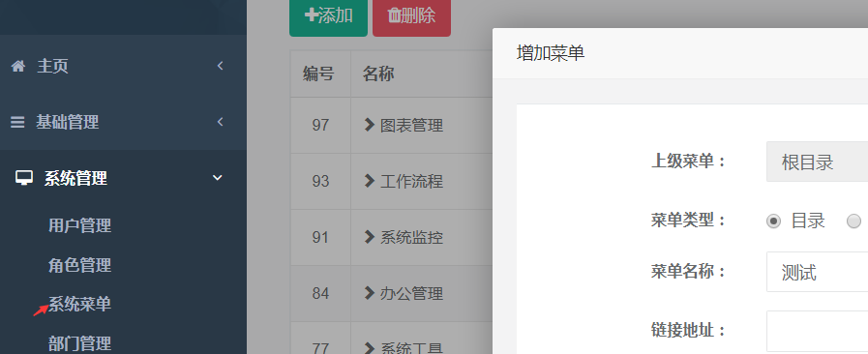
Task: Select the 系统管理 sidebar item
Action: (123, 178)
